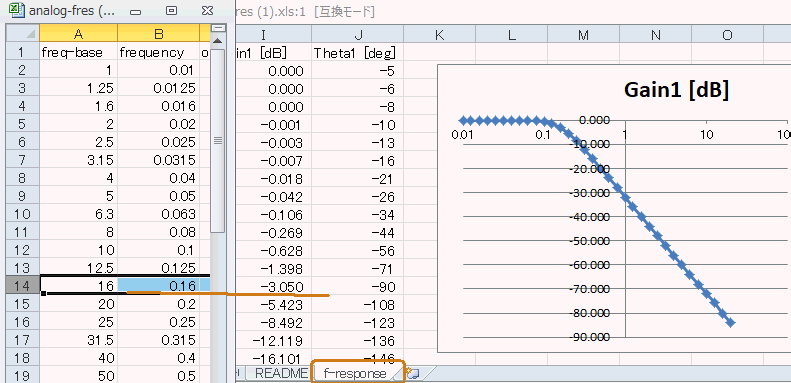Select cell B14 with value 0.16
The height and width of the screenshot is (383, 791).
tap(158, 286)
